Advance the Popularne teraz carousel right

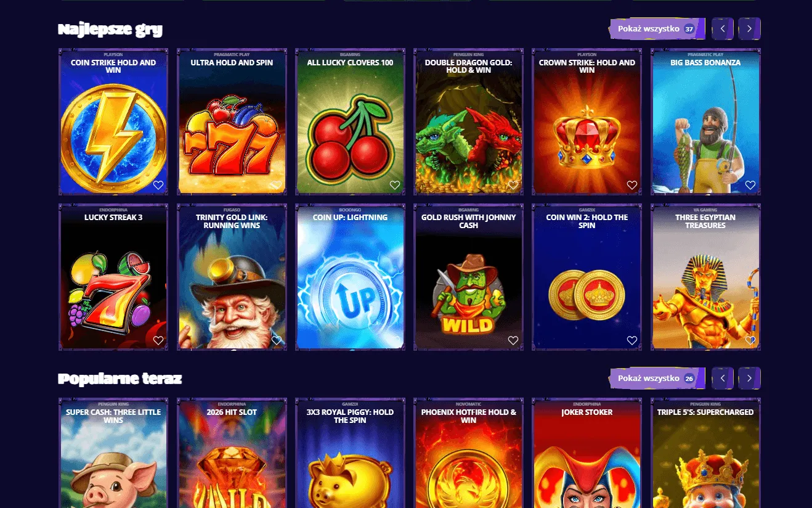coord(749,378)
